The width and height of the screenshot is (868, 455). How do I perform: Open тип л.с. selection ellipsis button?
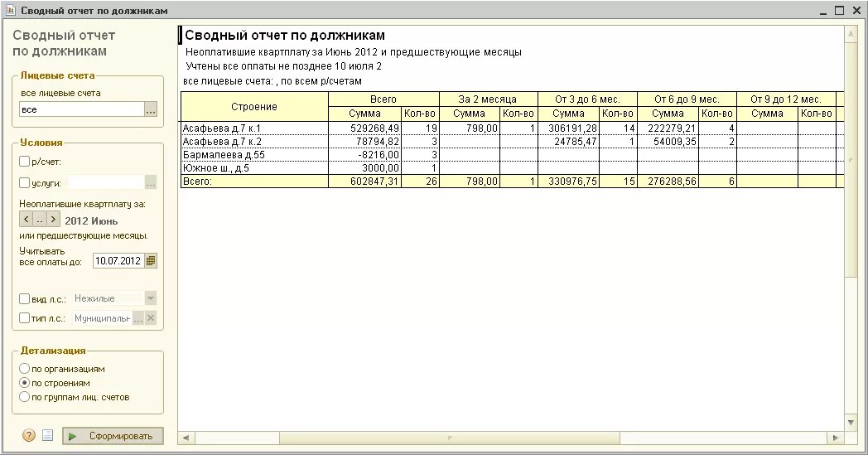click(x=138, y=318)
